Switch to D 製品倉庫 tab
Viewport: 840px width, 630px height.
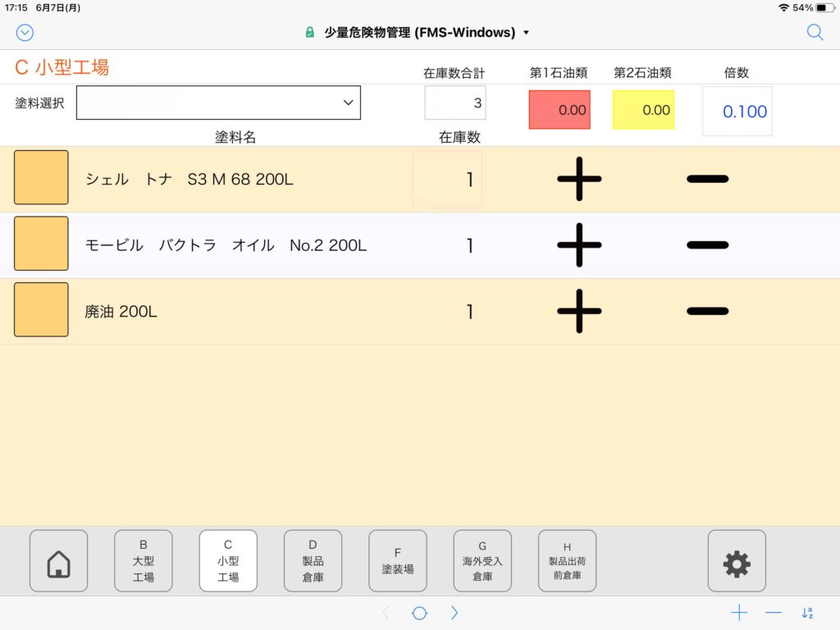tap(313, 561)
